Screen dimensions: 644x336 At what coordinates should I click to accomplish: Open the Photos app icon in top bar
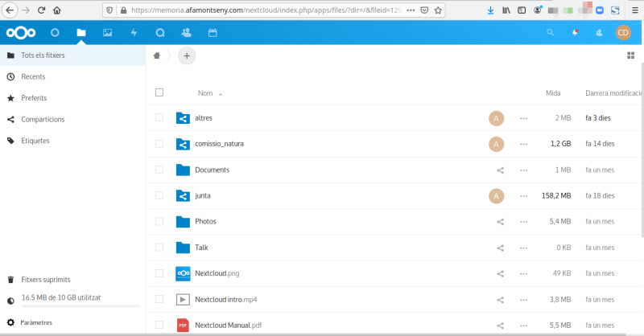tap(107, 33)
